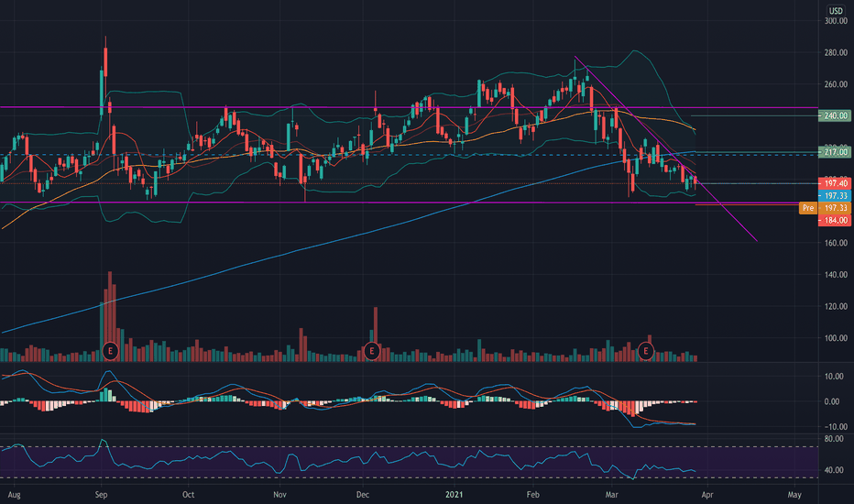Click the RSI 40.00 scale label

coord(835,470)
